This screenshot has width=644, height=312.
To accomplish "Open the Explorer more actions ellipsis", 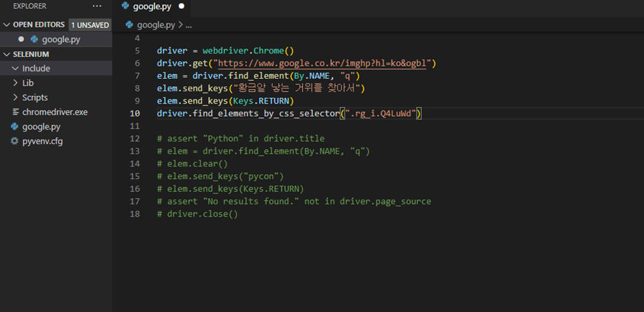I will point(97,6).
